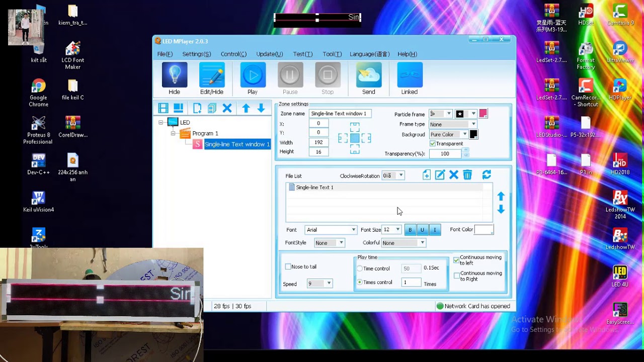The height and width of the screenshot is (362, 644).
Task: Move file down in File List
Action: click(x=501, y=209)
